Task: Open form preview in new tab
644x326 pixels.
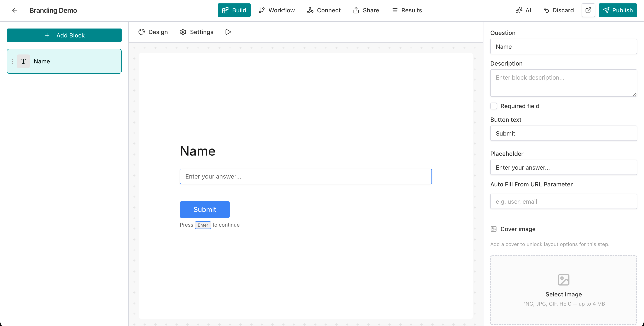Action: coord(588,10)
